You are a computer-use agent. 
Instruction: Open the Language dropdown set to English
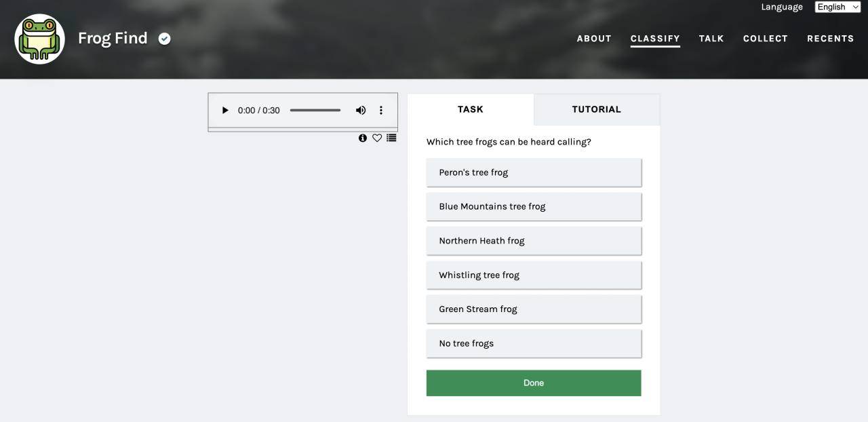click(837, 7)
